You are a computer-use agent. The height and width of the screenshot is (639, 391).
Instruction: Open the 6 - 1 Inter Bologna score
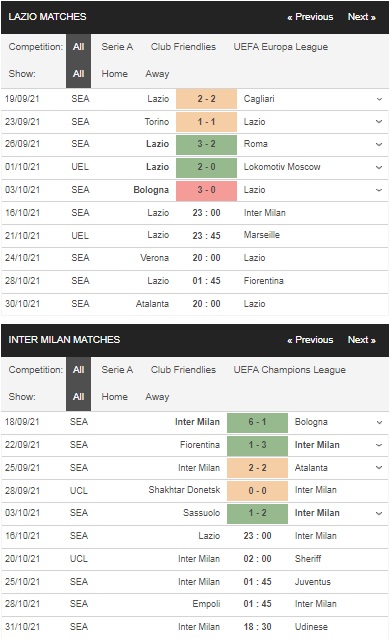[x=257, y=422]
